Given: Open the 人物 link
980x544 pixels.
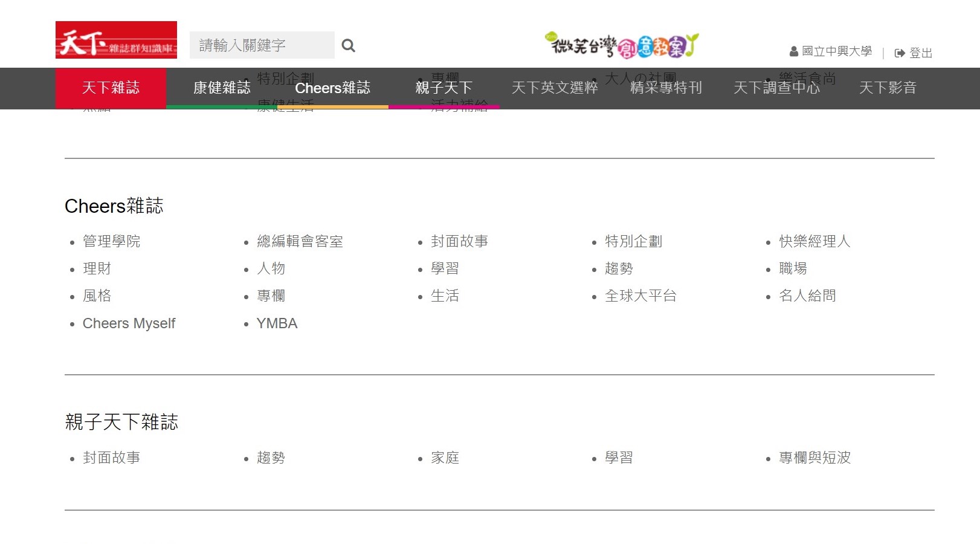Looking at the screenshot, I should pyautogui.click(x=271, y=269).
